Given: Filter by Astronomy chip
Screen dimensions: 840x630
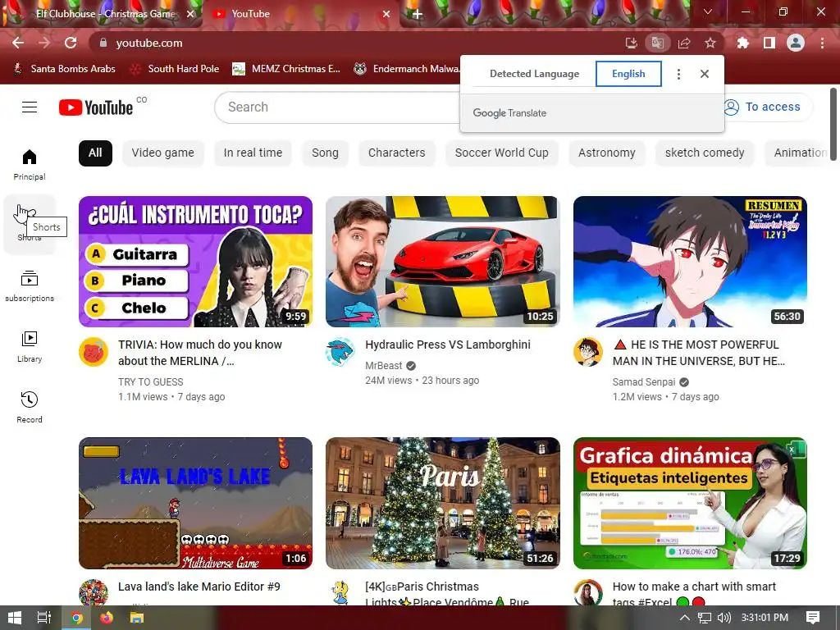Looking at the screenshot, I should coord(606,153).
